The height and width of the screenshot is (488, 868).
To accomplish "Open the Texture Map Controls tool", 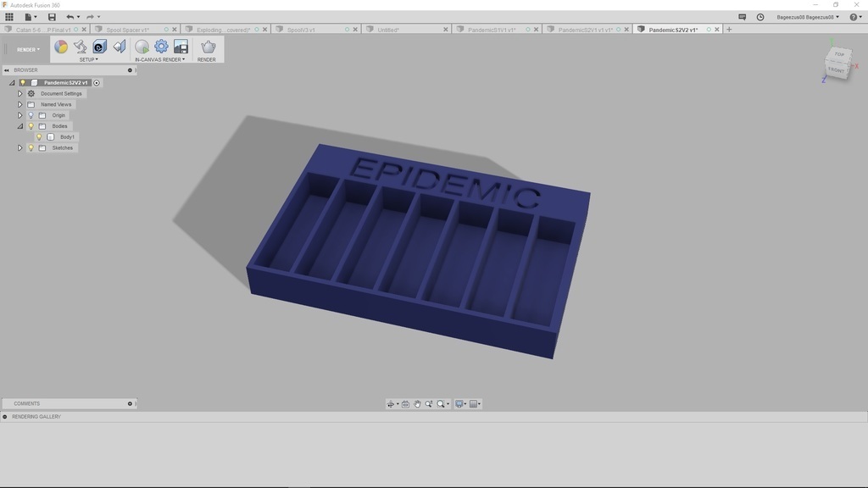I will pyautogui.click(x=119, y=47).
